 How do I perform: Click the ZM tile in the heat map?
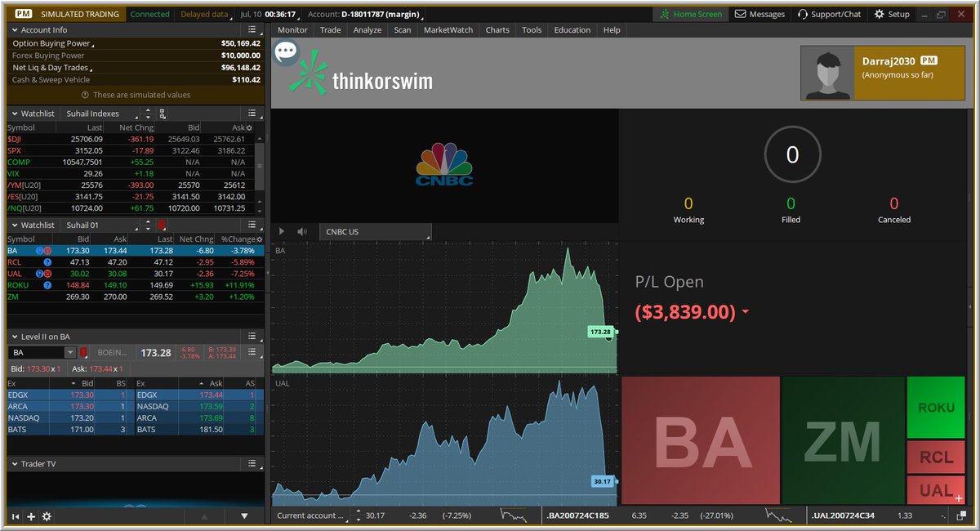click(x=843, y=440)
